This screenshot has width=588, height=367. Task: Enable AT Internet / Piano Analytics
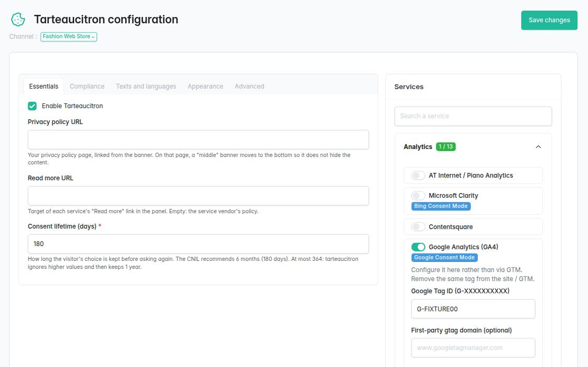[418, 175]
